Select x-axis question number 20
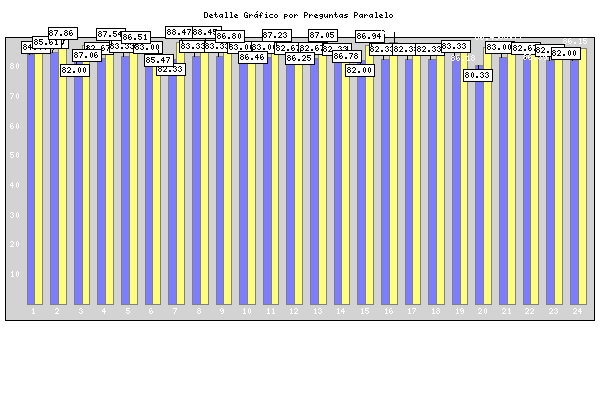The height and width of the screenshot is (400, 600). point(483,311)
